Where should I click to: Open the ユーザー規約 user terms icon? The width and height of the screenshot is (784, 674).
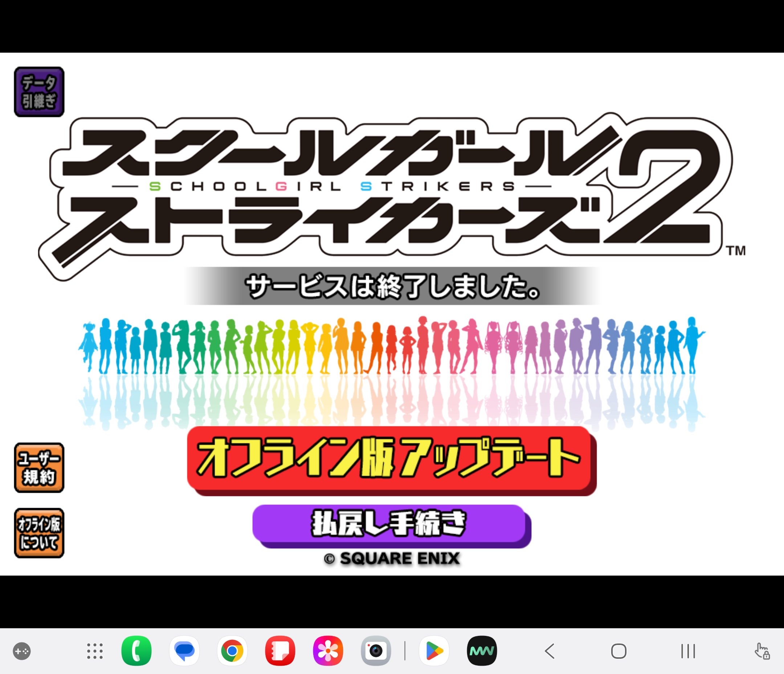click(39, 468)
